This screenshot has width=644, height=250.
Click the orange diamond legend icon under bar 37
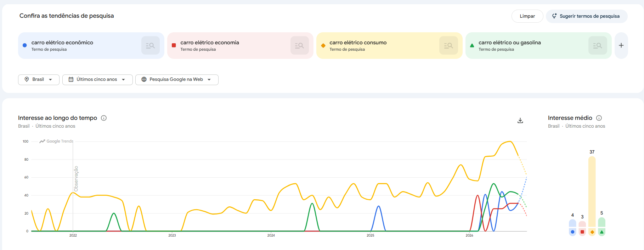point(592,232)
